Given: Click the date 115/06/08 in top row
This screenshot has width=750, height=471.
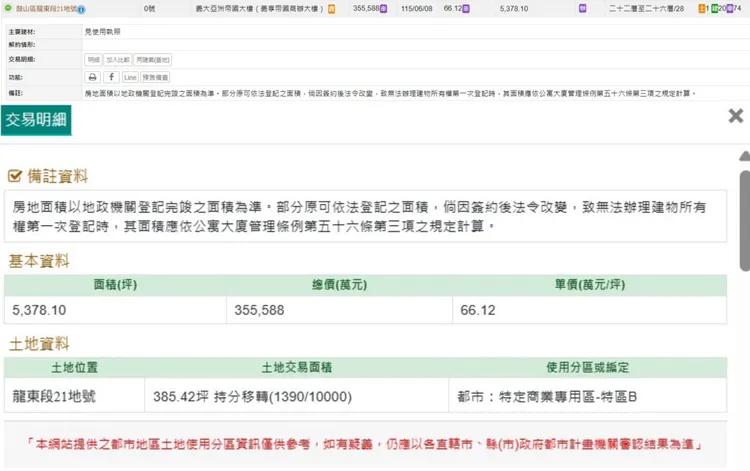Looking at the screenshot, I should (417, 9).
